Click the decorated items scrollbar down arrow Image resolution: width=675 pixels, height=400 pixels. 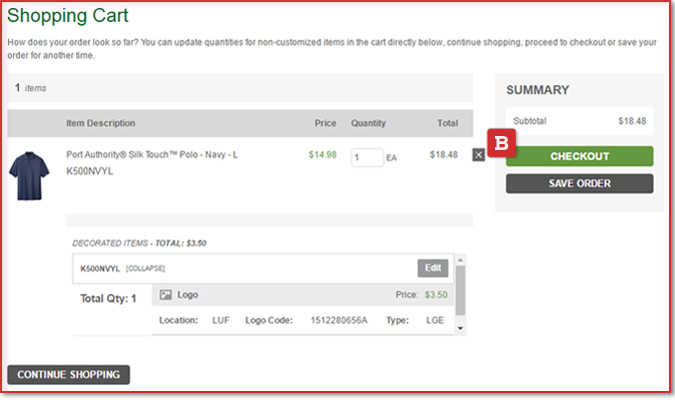pos(460,328)
